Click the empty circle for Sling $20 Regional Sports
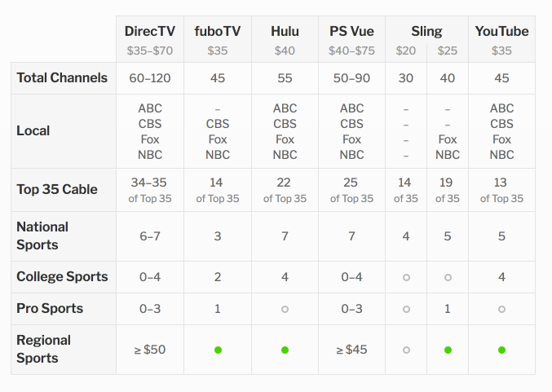The image size is (552, 392). point(406,350)
